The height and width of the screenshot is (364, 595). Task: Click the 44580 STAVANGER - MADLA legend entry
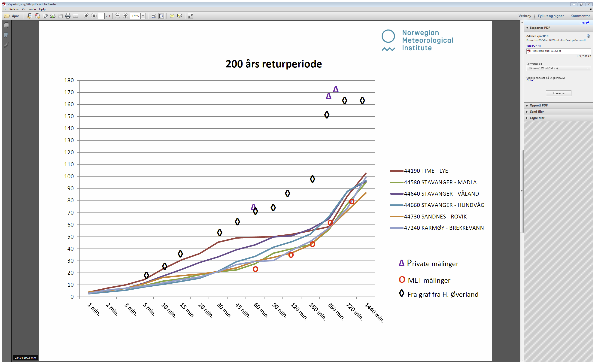click(x=434, y=182)
